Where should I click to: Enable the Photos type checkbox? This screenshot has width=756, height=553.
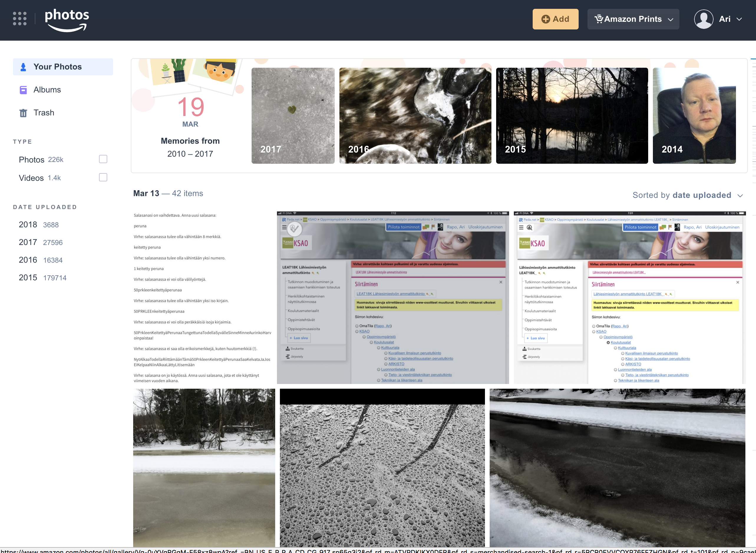coord(103,159)
